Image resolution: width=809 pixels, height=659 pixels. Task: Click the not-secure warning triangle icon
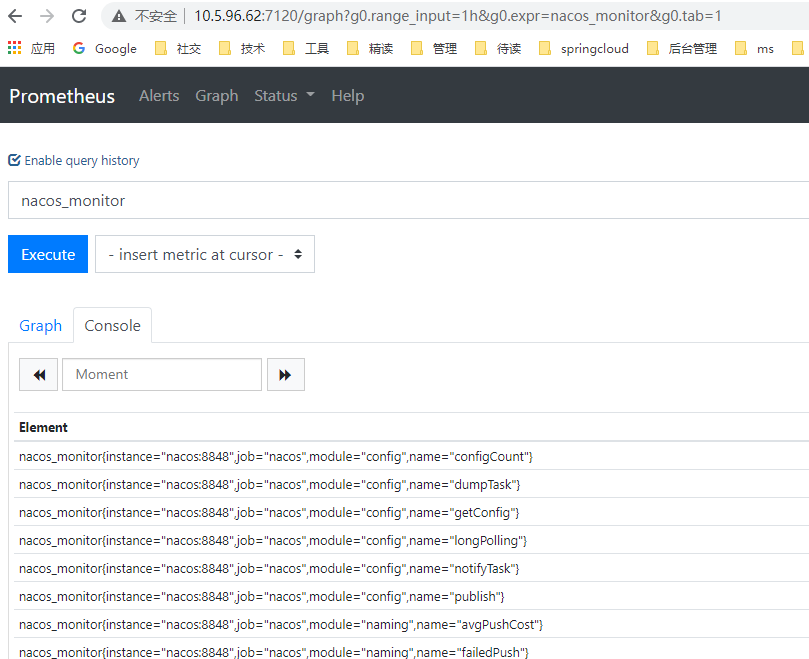pyautogui.click(x=119, y=17)
